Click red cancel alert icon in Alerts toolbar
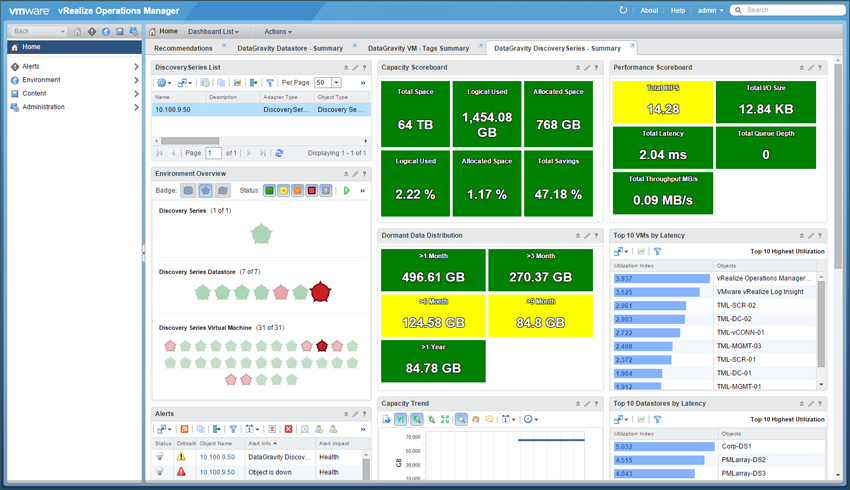 pos(288,429)
